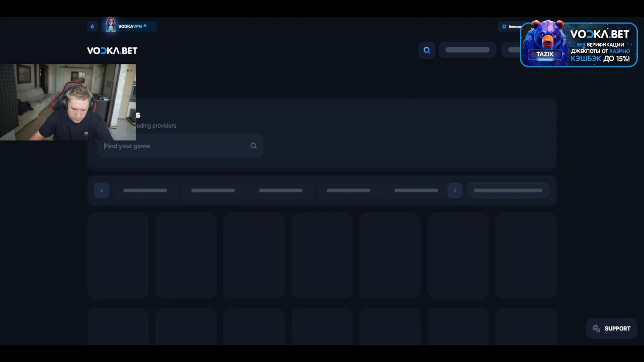Click the VODKA.BET bear promo banner
The image size is (644, 362).
[x=579, y=44]
